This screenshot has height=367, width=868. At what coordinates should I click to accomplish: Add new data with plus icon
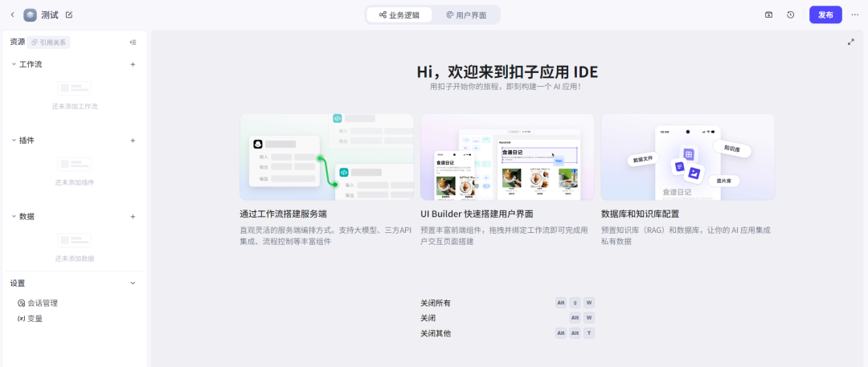(x=133, y=217)
